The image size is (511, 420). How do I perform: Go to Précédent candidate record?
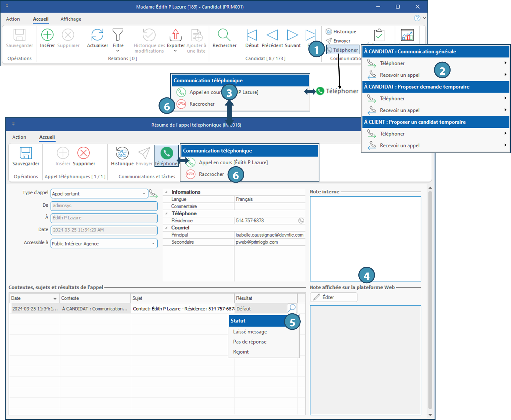tap(272, 35)
